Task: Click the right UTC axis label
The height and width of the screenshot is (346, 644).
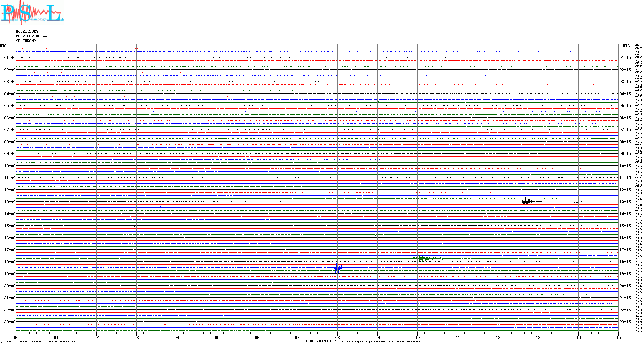Action: click(626, 46)
